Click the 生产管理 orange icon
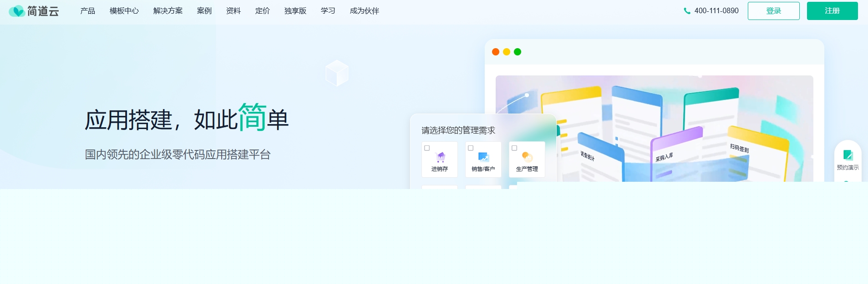Screen dimensions: 868x284 tap(527, 157)
